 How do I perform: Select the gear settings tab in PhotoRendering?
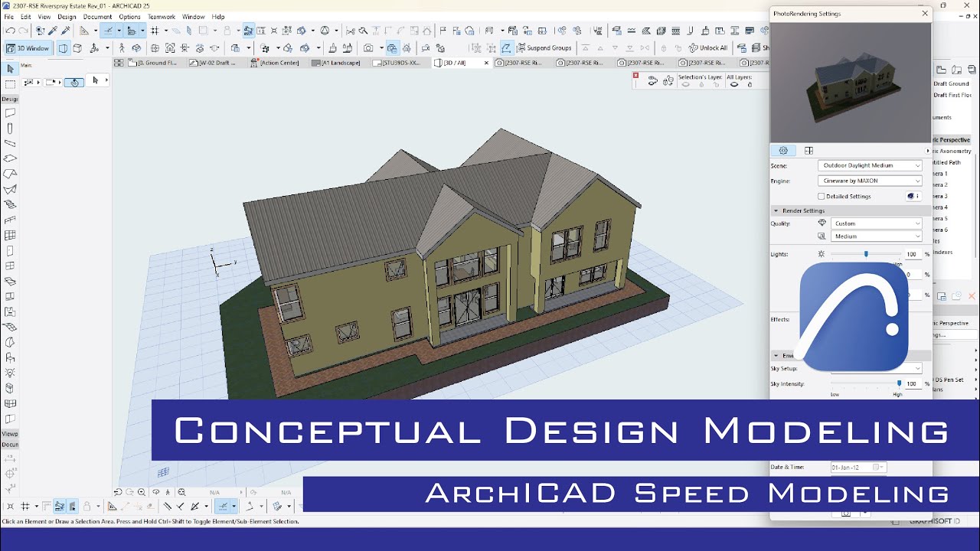pyautogui.click(x=783, y=151)
